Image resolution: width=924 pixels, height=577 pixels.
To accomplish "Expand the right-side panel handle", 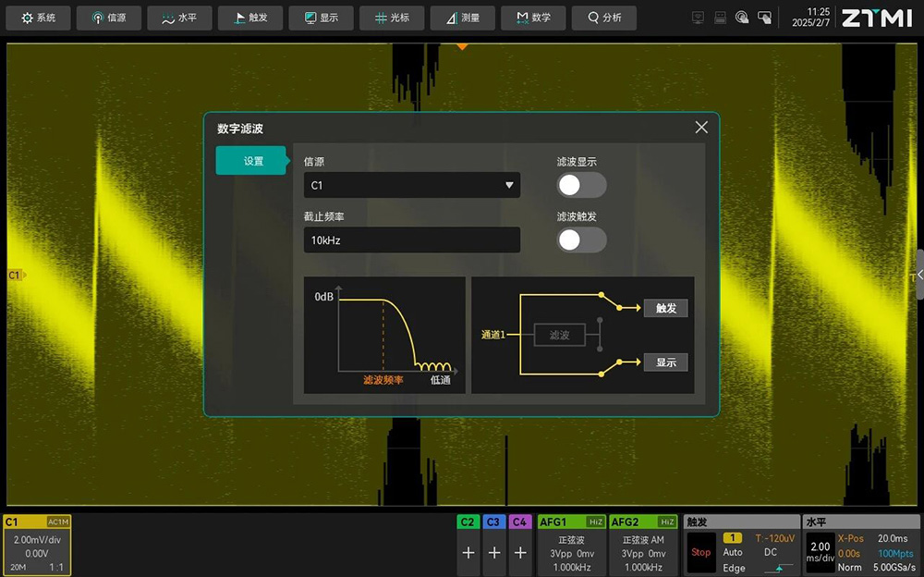I will point(918,275).
